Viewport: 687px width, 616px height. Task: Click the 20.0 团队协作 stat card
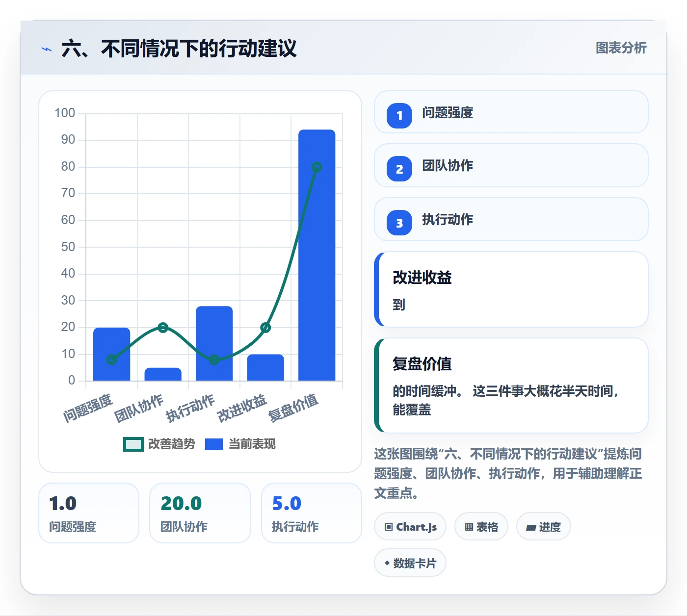(x=200, y=513)
